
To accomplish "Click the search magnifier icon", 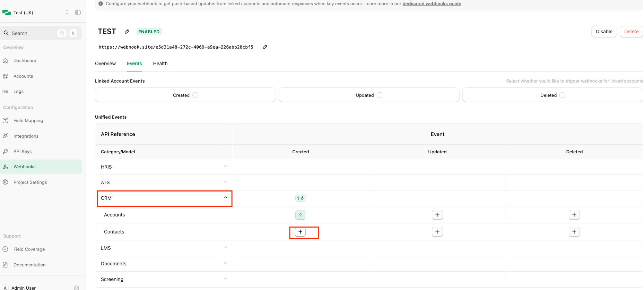I will click(x=6, y=33).
